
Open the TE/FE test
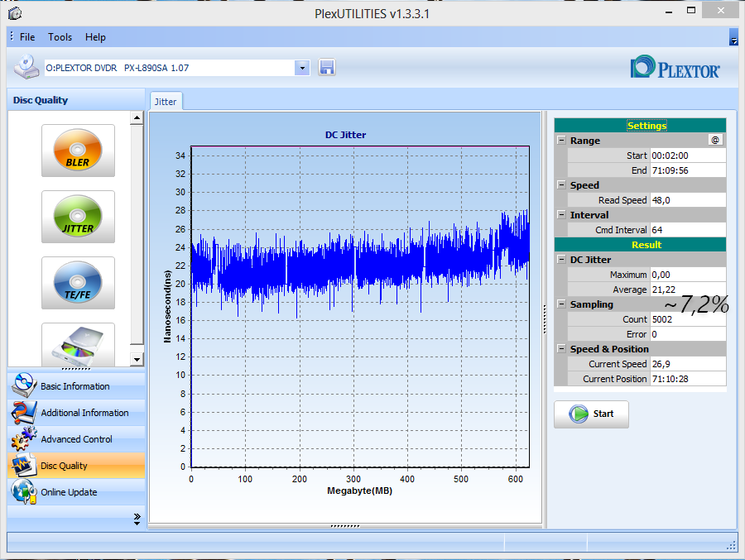click(x=78, y=283)
